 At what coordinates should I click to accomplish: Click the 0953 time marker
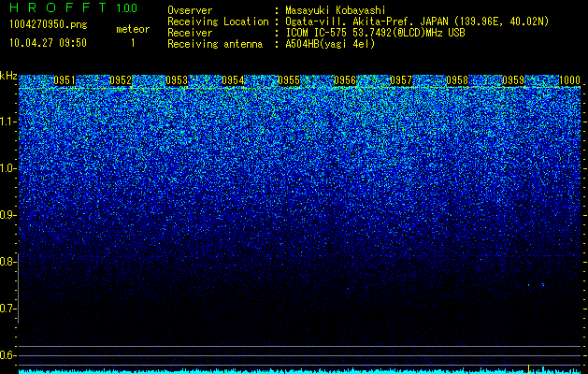(x=177, y=80)
